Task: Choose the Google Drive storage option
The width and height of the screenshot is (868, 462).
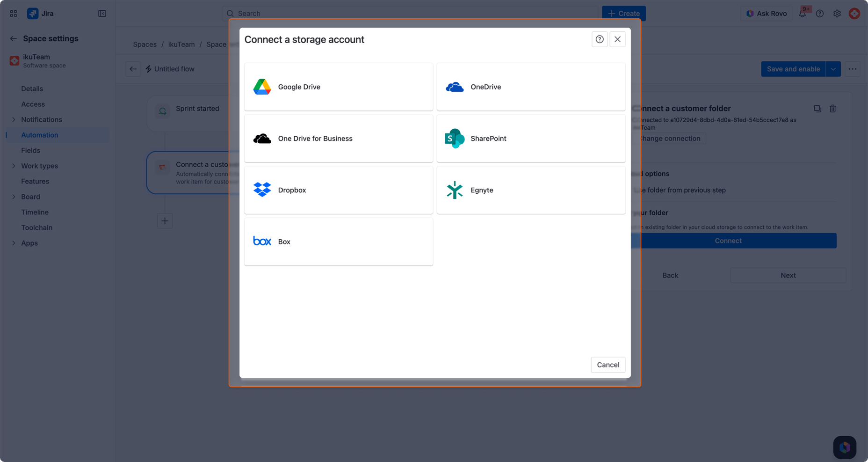Action: (x=339, y=87)
